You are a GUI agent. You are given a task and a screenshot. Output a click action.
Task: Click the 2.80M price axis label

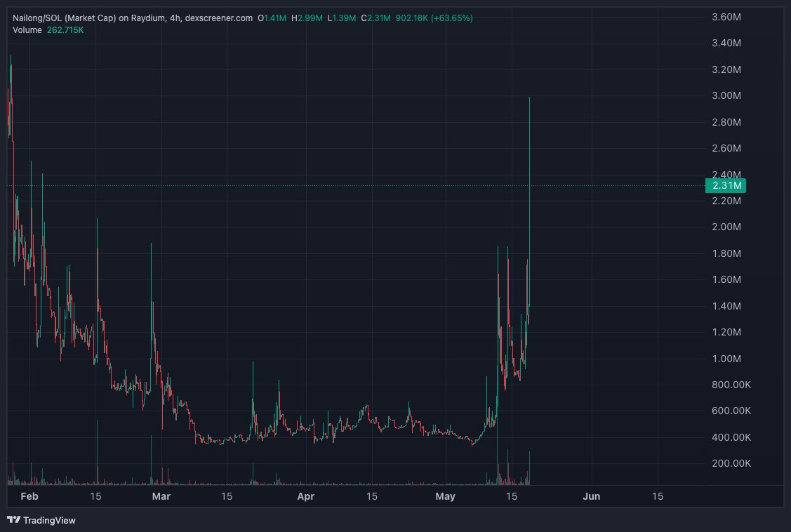click(x=726, y=122)
